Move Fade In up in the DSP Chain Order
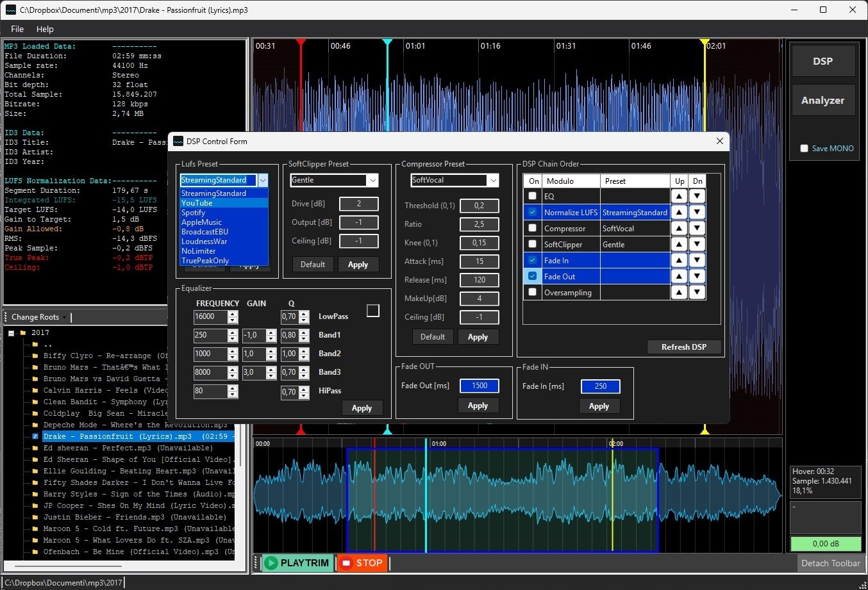868x590 pixels. point(679,260)
